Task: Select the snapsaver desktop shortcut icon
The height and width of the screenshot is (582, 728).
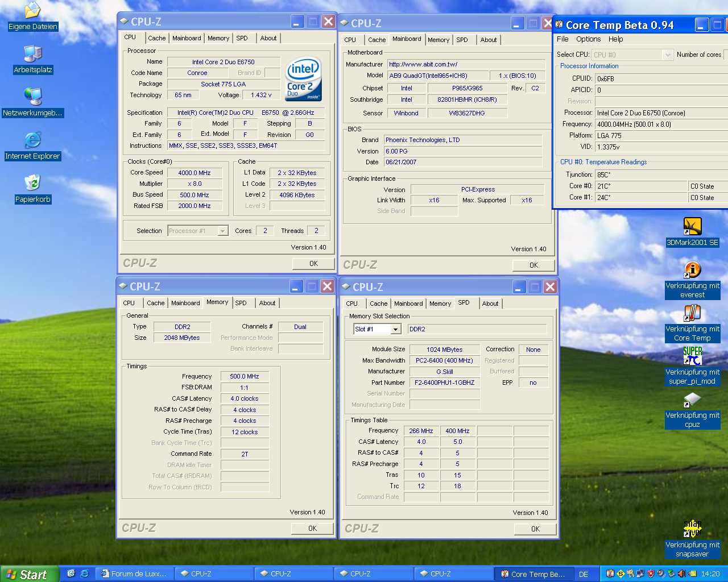Action: [x=692, y=529]
